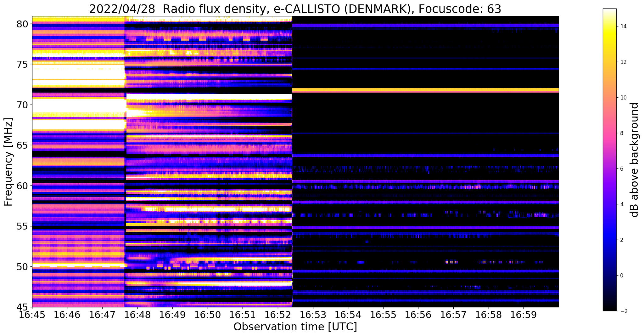Click the 16:46 time tick label

(x=67, y=315)
